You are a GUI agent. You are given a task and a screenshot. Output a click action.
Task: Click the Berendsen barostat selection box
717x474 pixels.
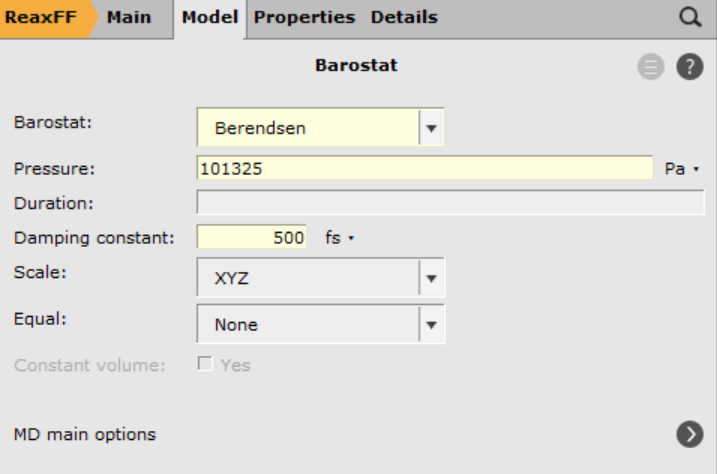pyautogui.click(x=308, y=129)
